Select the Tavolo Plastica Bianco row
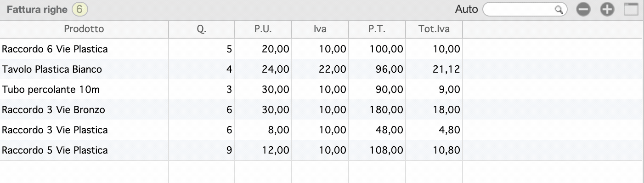644x183 pixels. [x=322, y=69]
